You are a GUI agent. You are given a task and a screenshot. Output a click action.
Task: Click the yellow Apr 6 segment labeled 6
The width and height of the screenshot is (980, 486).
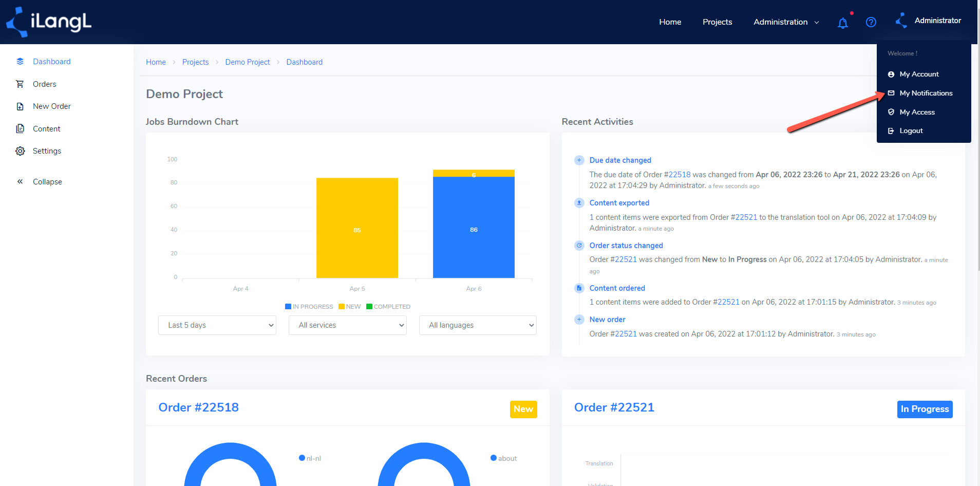click(474, 173)
